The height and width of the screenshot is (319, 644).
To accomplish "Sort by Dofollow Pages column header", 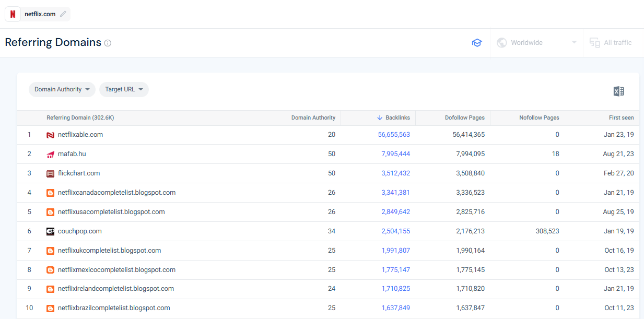I will point(465,118).
